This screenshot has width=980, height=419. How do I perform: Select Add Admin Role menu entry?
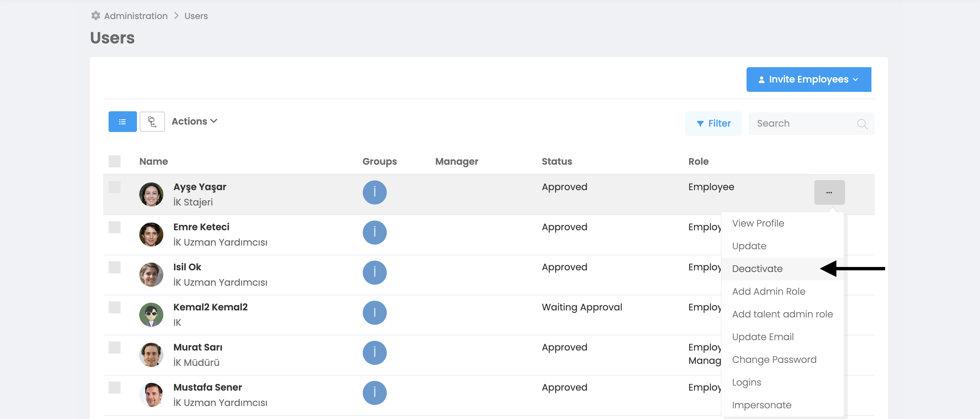point(768,291)
